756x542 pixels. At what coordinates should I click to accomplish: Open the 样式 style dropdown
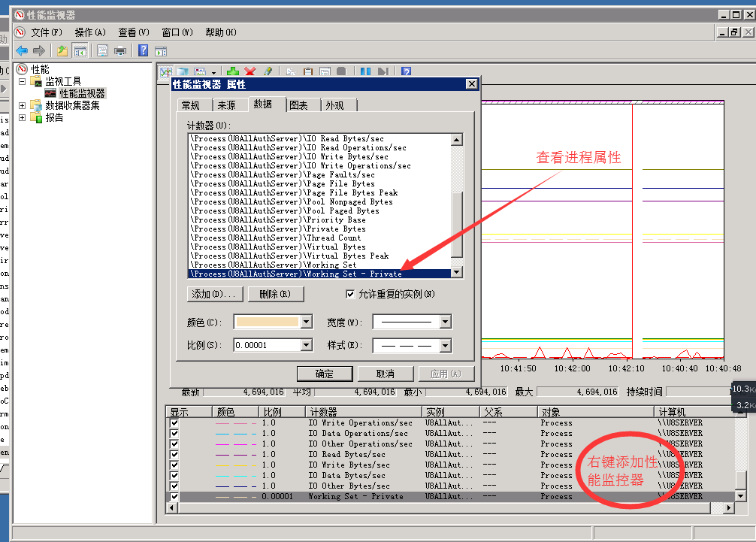pos(445,345)
